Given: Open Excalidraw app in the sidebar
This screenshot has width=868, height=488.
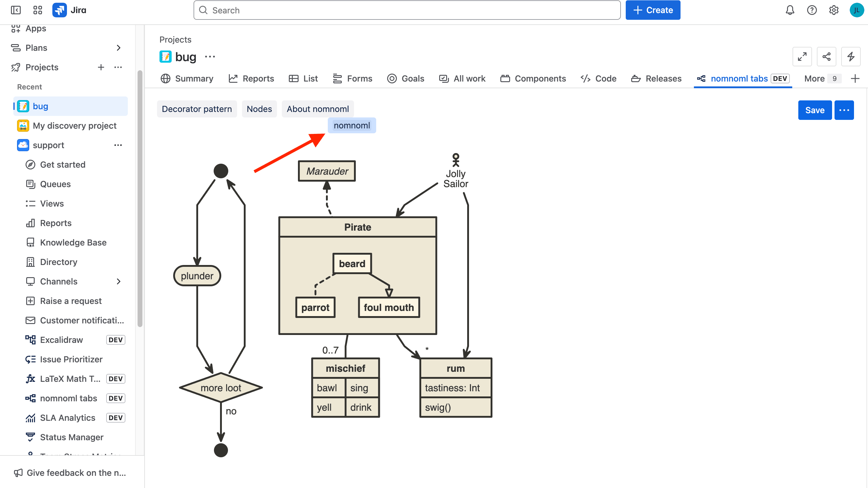Looking at the screenshot, I should (x=61, y=340).
